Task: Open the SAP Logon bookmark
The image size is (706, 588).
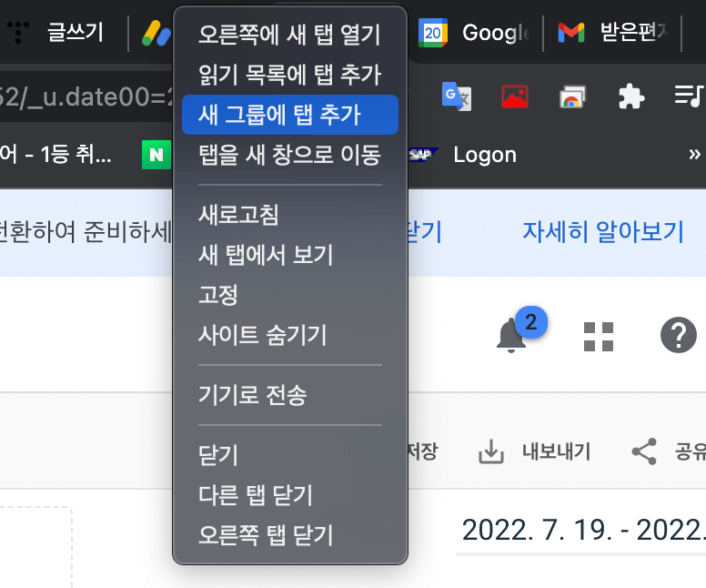Action: (x=464, y=155)
